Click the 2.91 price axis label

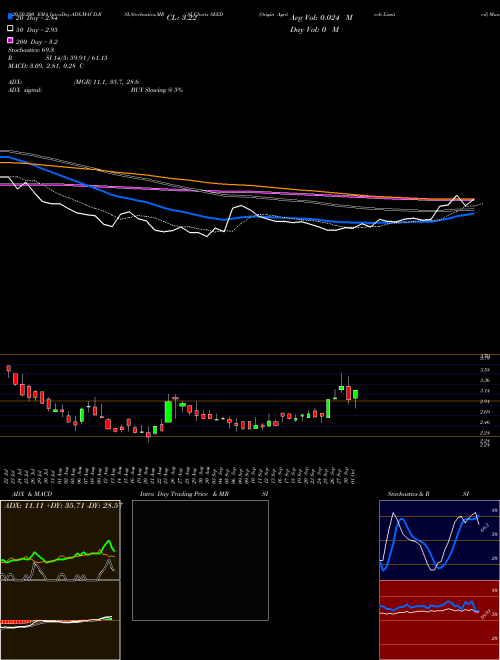(484, 402)
